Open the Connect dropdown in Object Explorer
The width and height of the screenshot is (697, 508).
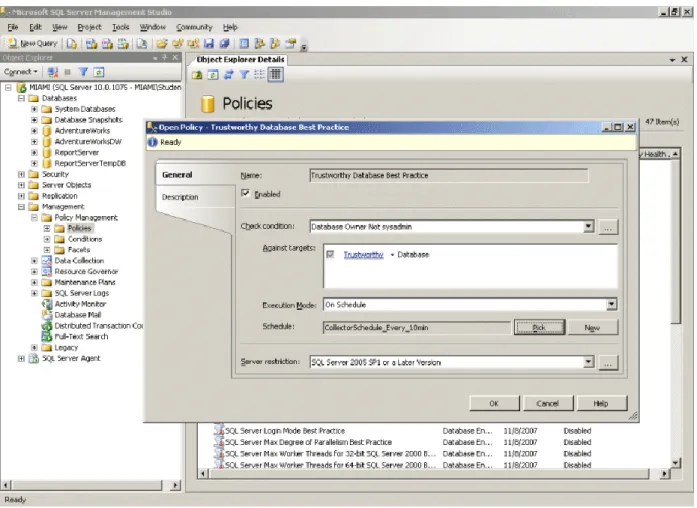(21, 72)
